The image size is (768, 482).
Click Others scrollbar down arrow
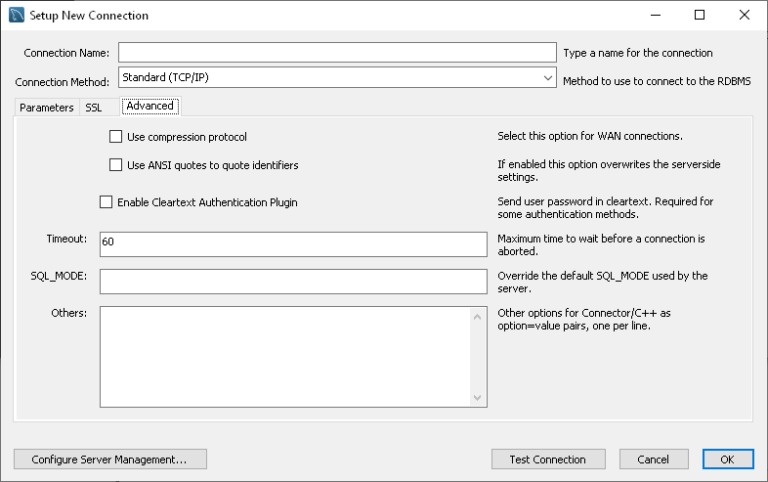point(478,398)
